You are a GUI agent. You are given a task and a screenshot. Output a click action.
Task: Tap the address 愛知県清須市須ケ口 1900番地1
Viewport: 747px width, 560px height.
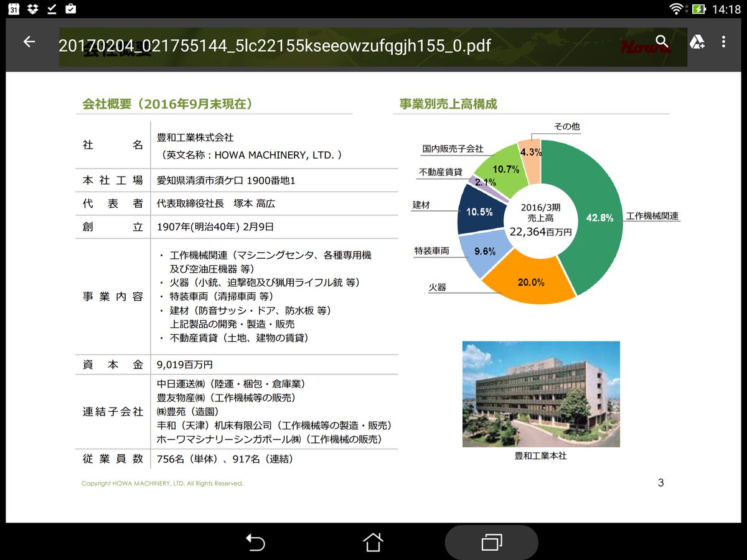226,180
